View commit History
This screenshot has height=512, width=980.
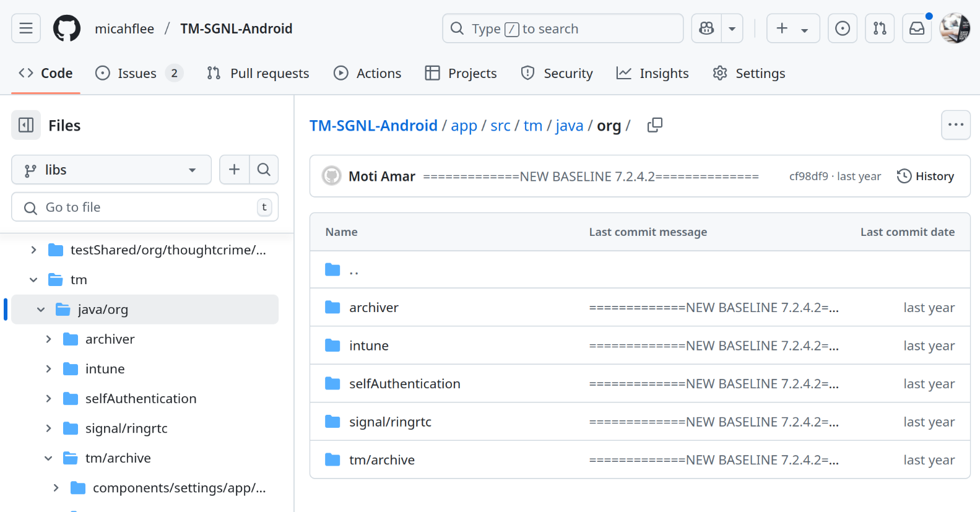(926, 176)
